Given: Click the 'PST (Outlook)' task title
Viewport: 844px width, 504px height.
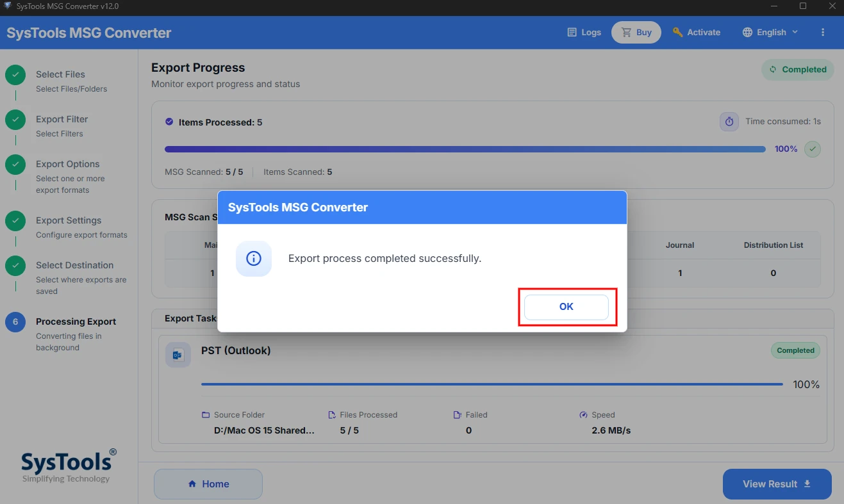Looking at the screenshot, I should [x=236, y=351].
